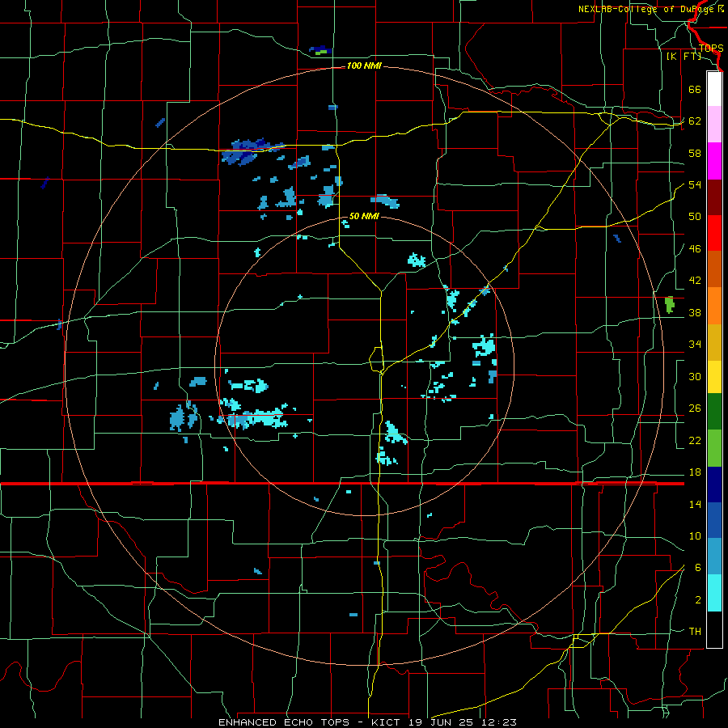728x728 pixels.
Task: Click the dark red (maroon) legend swatch
Action: coord(714,197)
